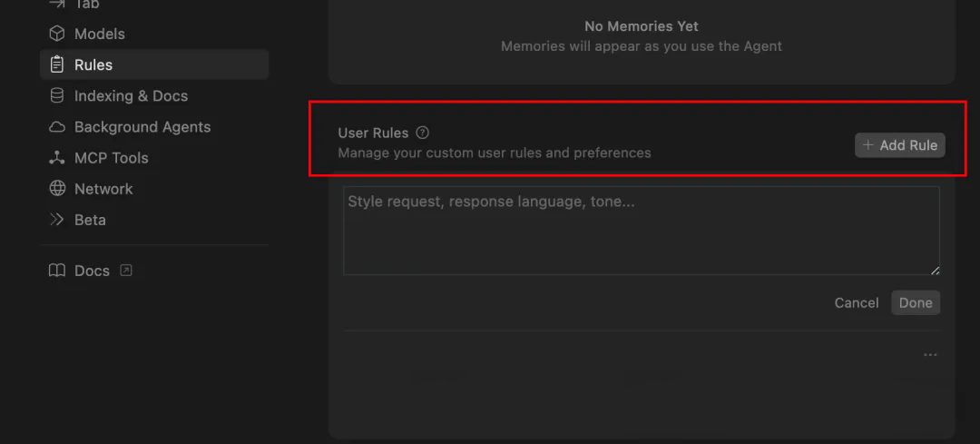Click the Rules clipboard icon

57,64
